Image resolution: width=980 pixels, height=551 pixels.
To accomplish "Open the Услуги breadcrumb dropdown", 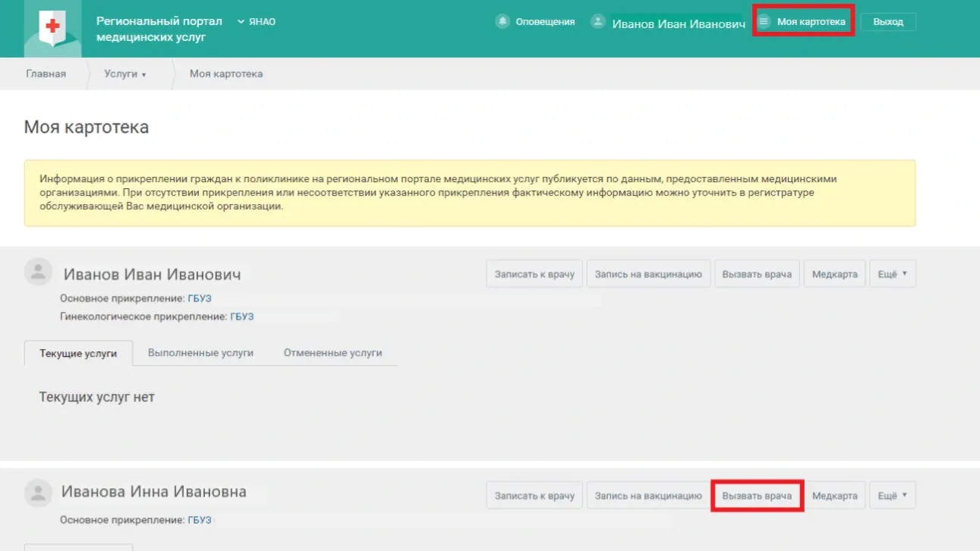I will coord(125,74).
